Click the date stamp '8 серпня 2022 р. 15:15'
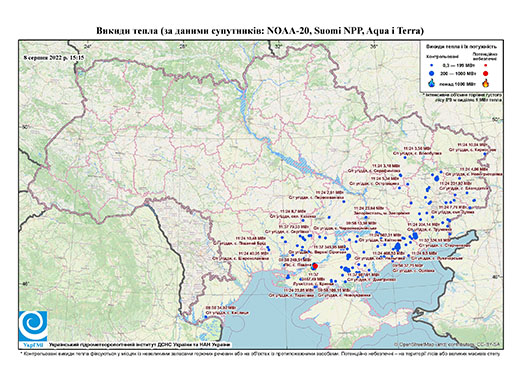This screenshot has width=520, height=368. point(54,57)
